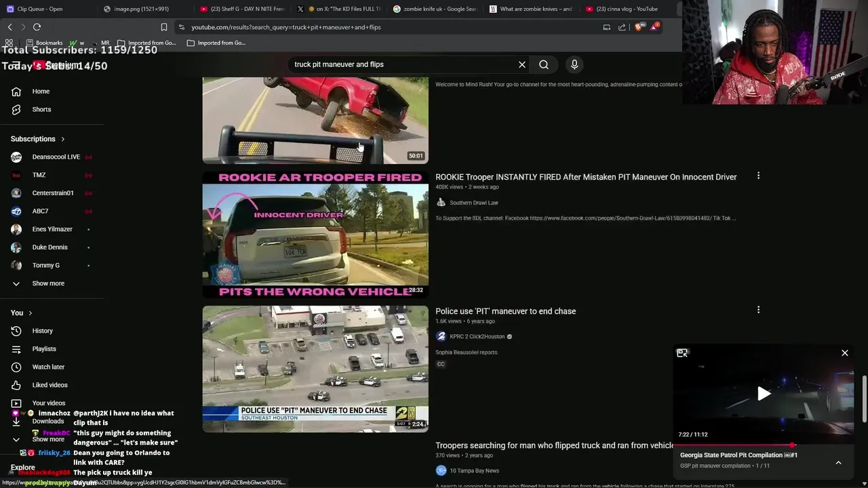868x488 pixels.
Task: Click the address bar URL
Action: point(286,27)
